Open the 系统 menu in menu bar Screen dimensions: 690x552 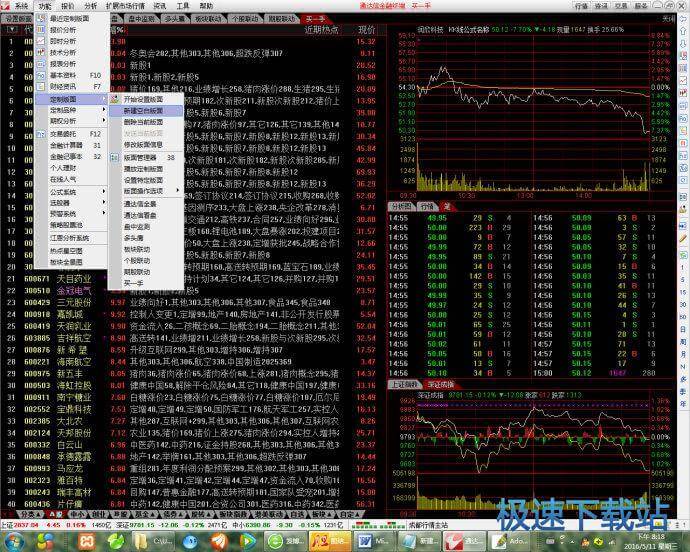[x=21, y=6]
